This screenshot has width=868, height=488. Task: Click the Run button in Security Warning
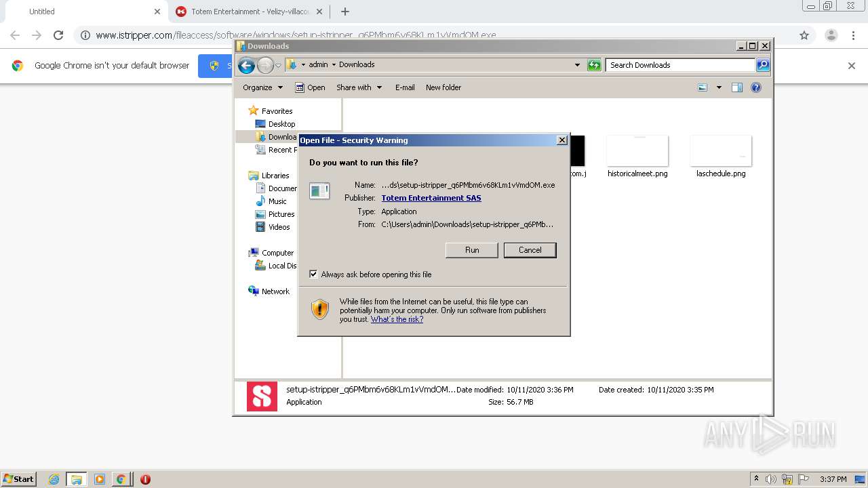click(x=472, y=250)
